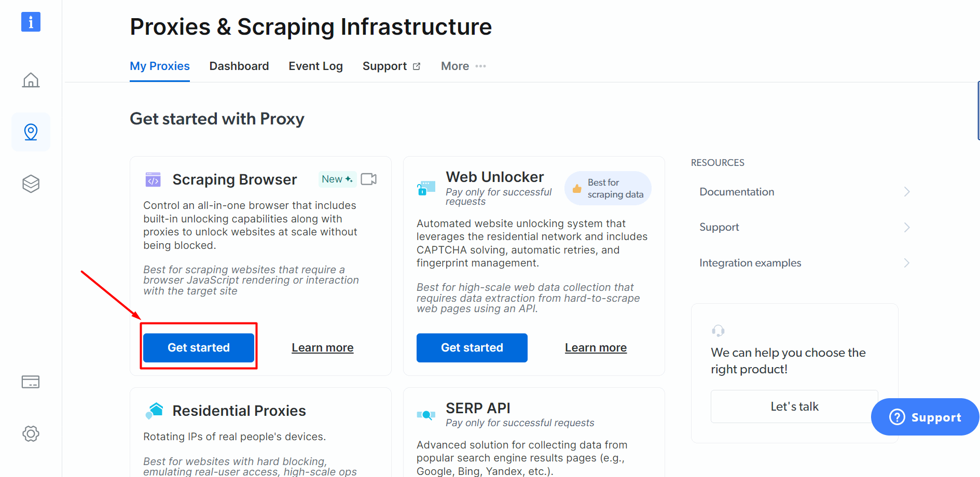Expand the Documentation resource chevron

pos(906,192)
